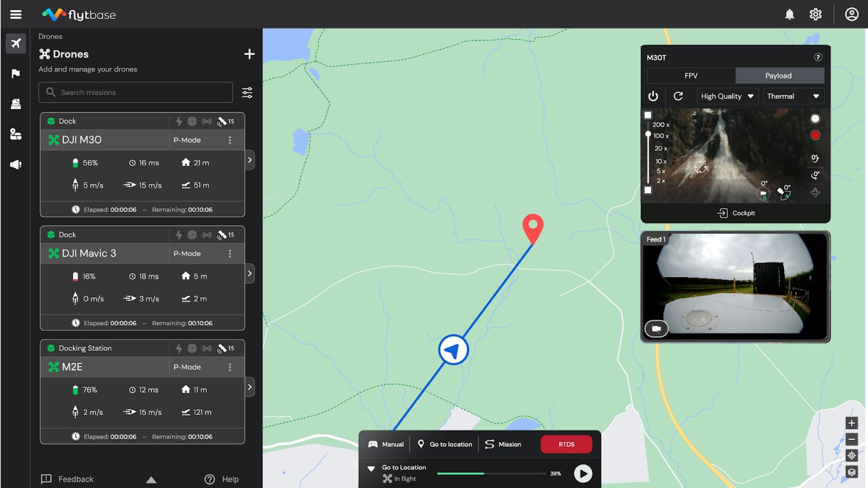Expand the DJI Mavic 3 card side arrow
This screenshot has width=868, height=488.
click(x=250, y=273)
